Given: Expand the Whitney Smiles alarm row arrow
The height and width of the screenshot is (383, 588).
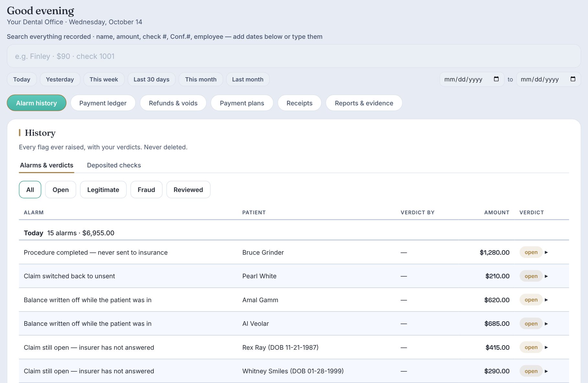Looking at the screenshot, I should pyautogui.click(x=546, y=371).
